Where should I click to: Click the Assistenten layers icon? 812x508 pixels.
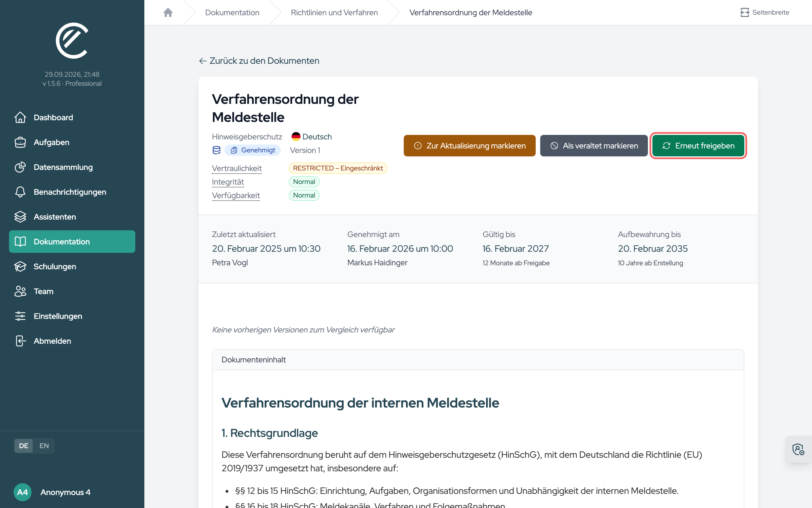point(20,217)
